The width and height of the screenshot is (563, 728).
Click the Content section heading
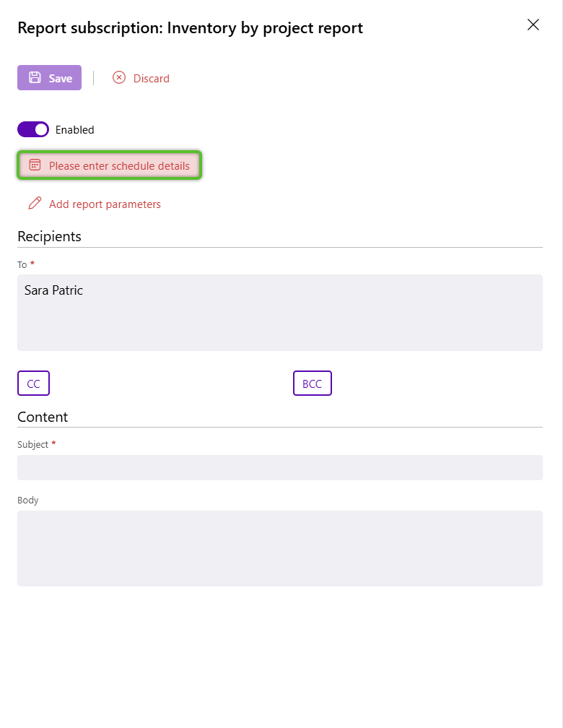43,417
